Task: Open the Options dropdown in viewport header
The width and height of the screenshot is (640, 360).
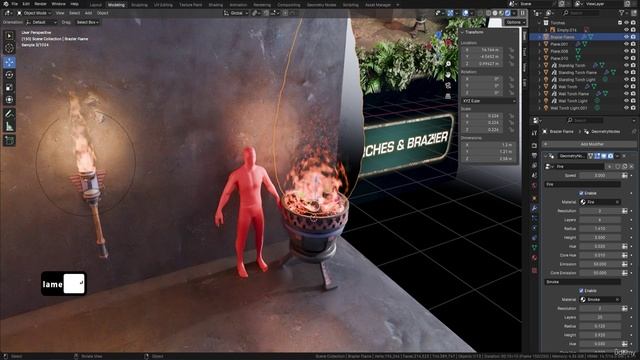Action: (515, 22)
